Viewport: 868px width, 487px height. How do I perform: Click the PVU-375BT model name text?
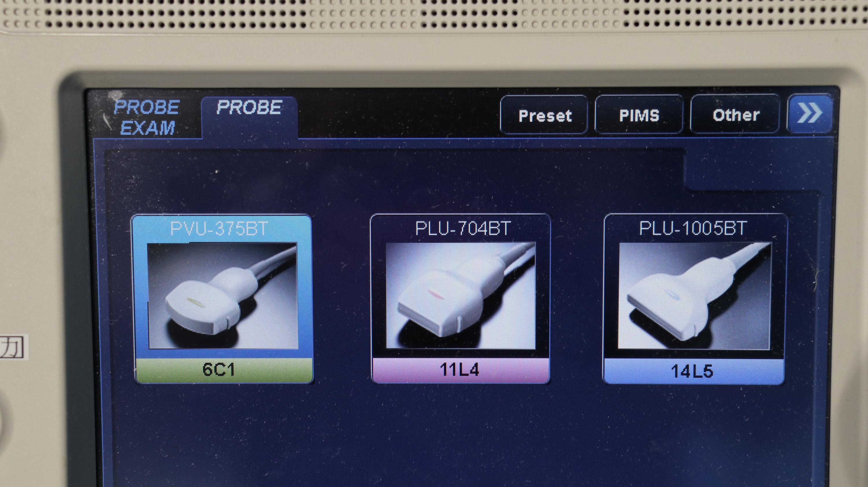pyautogui.click(x=219, y=228)
